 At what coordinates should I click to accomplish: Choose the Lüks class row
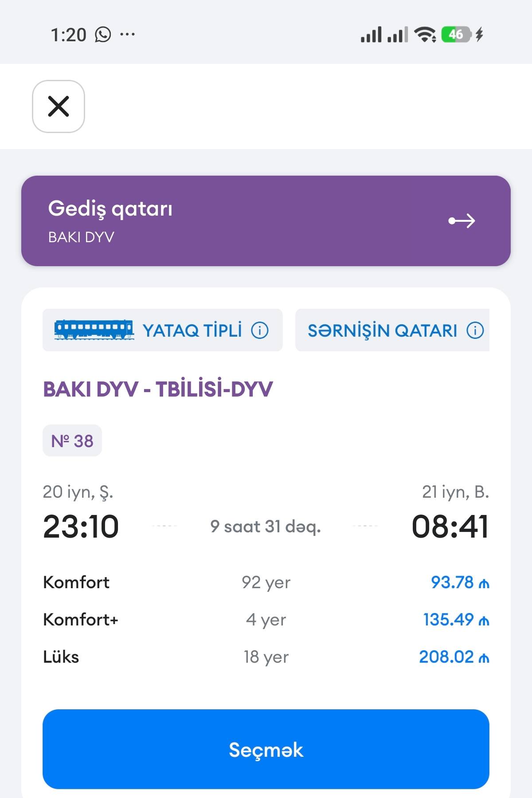(266, 656)
